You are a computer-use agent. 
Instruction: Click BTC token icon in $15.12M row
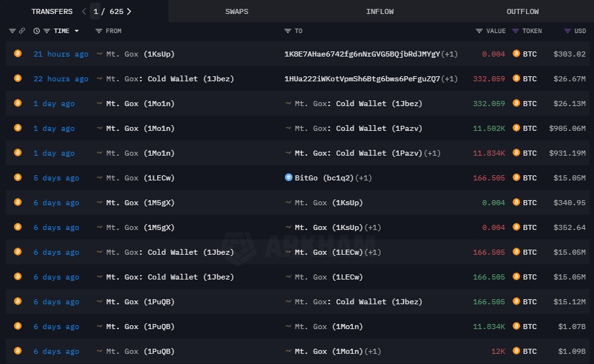[516, 301]
